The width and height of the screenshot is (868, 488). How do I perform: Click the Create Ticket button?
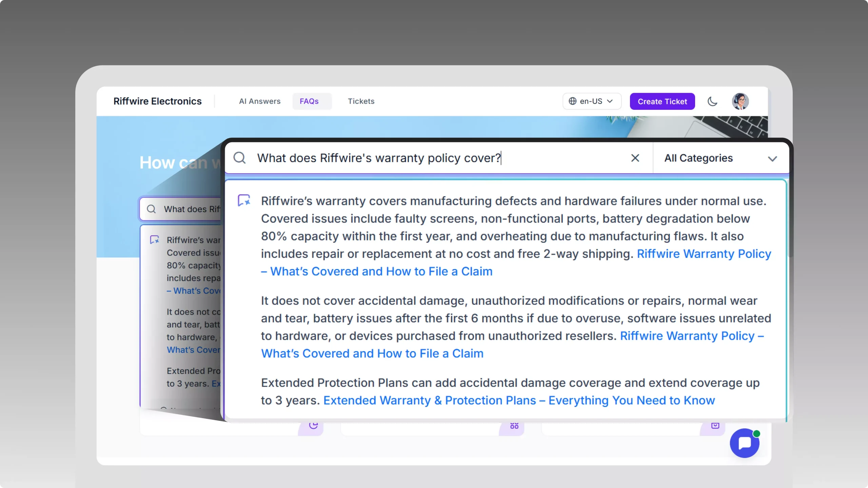[x=662, y=101]
